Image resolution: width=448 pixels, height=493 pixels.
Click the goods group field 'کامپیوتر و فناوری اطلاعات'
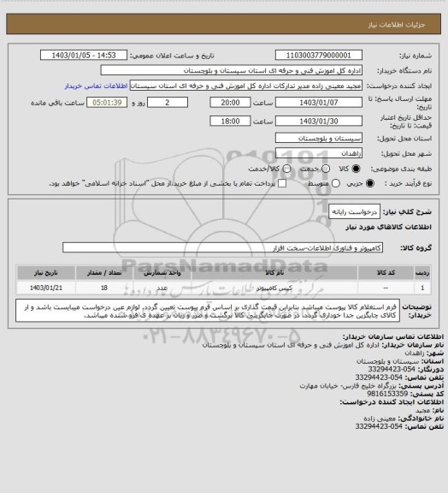[x=222, y=247]
